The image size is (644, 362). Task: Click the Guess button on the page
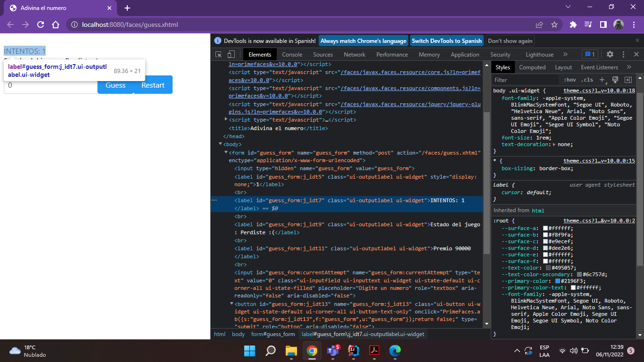click(116, 85)
